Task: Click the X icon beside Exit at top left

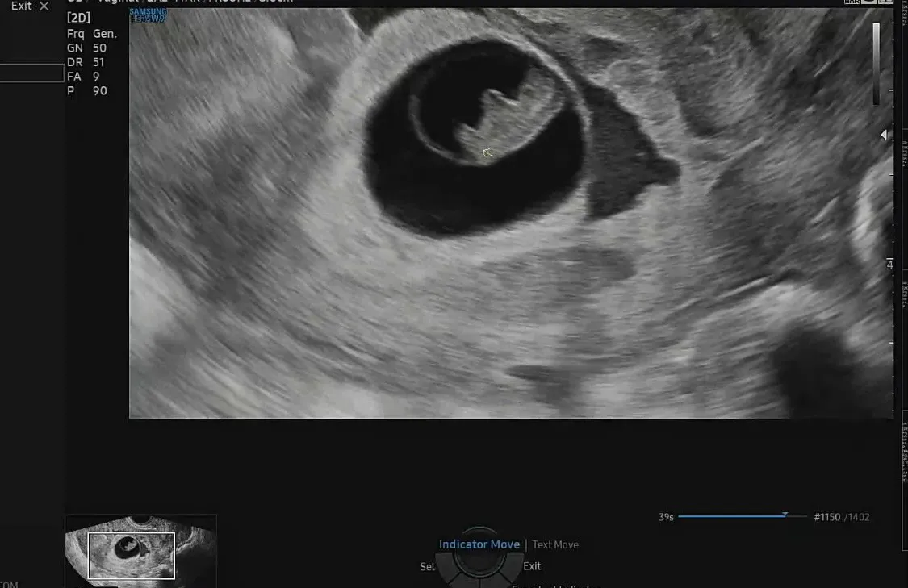Action: [44, 6]
